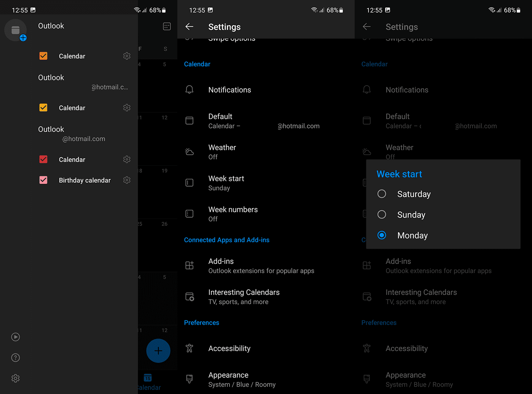Select Saturday radio button in Week start dialog
This screenshot has height=394, width=532.
pyautogui.click(x=382, y=194)
